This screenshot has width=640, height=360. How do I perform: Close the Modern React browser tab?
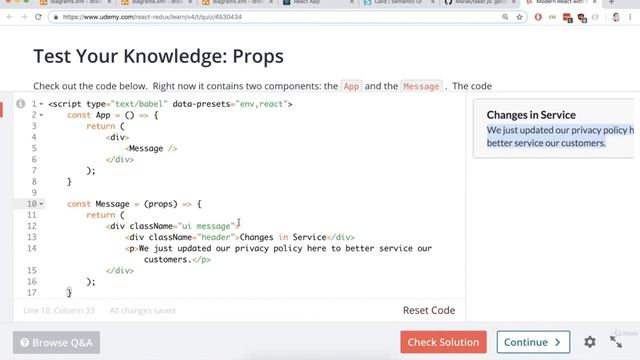594,2
